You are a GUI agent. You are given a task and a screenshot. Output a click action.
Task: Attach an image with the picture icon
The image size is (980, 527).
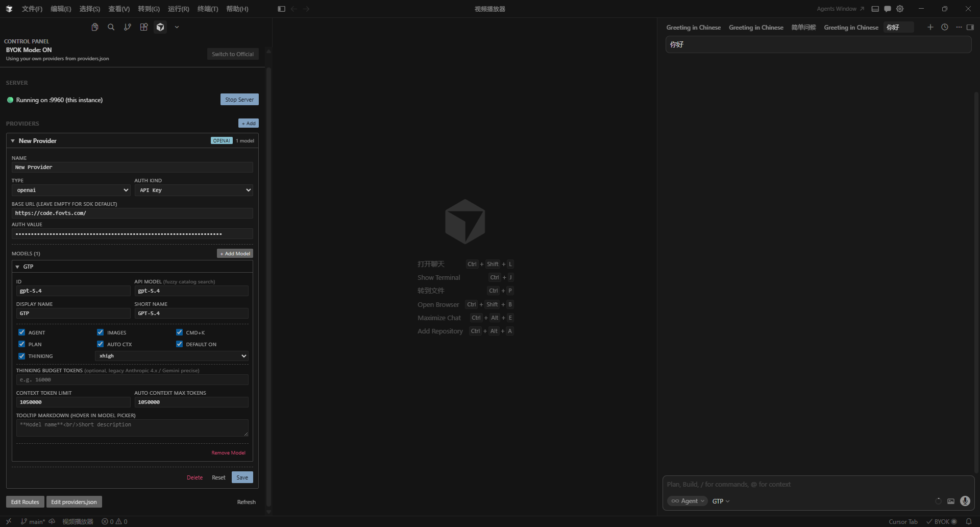click(951, 501)
